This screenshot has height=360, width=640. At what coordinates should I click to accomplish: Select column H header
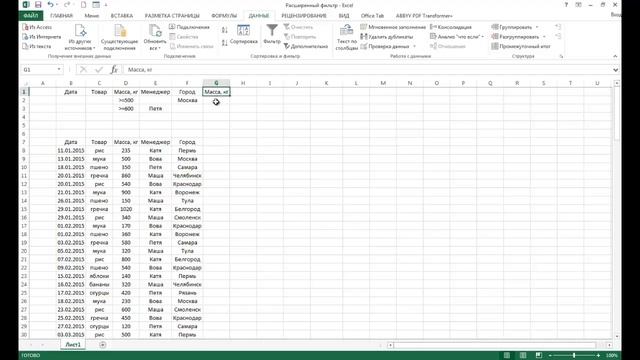click(243, 83)
